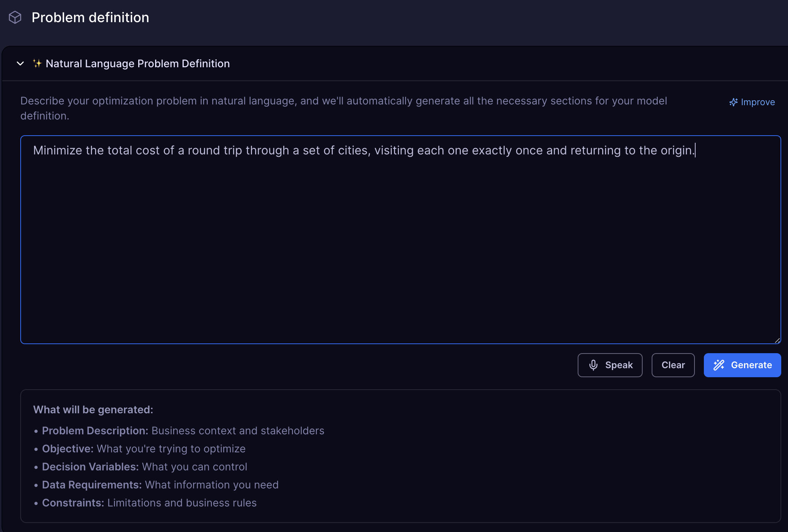The image size is (788, 532).
Task: Click the resize handle of the text area
Action: click(x=777, y=340)
